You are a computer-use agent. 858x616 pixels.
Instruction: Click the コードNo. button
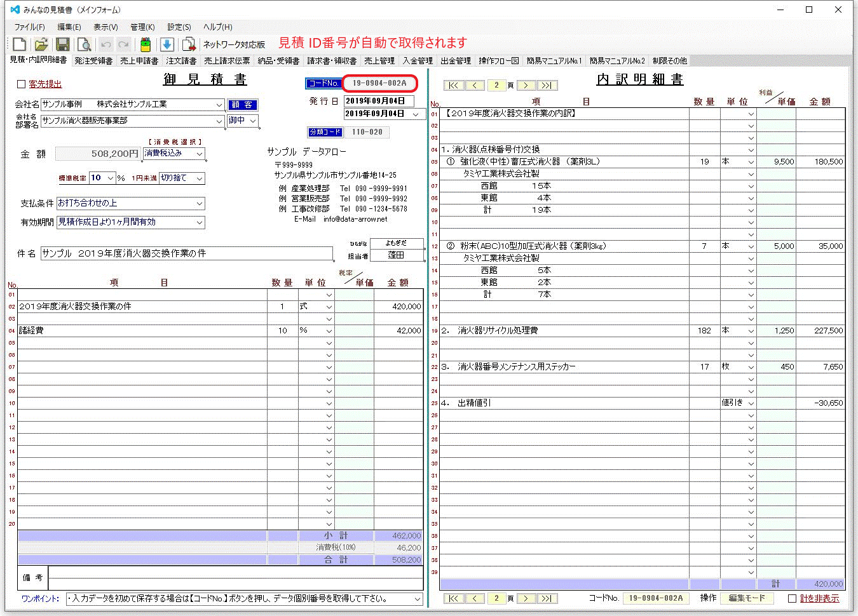click(x=323, y=83)
